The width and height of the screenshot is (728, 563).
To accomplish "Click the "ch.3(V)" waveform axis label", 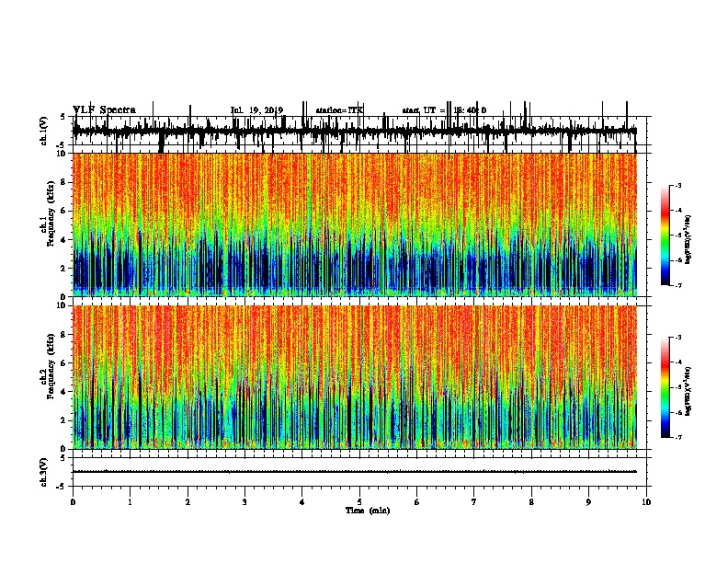I will point(44,472).
